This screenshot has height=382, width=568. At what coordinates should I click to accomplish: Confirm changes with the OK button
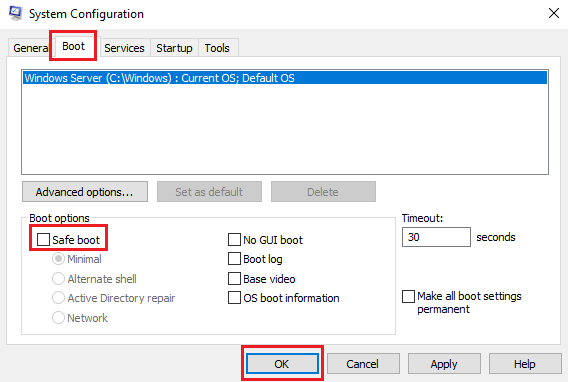pos(282,364)
